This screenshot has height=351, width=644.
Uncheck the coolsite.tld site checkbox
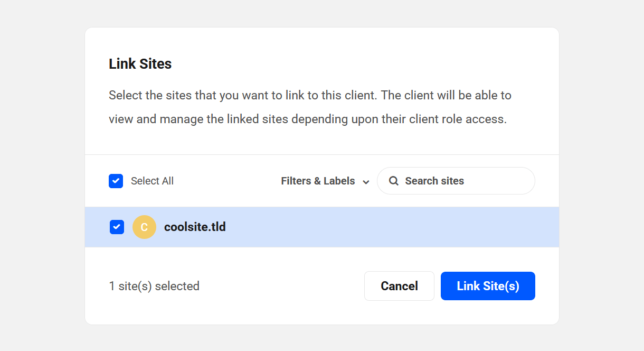pos(117,227)
